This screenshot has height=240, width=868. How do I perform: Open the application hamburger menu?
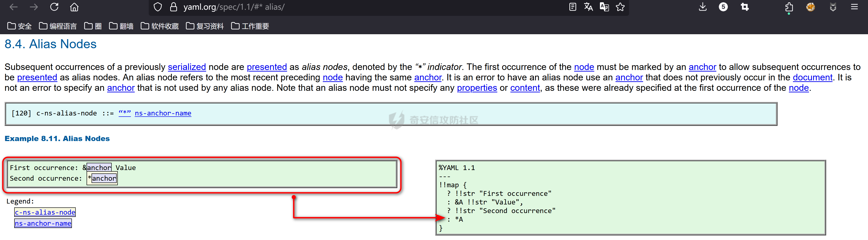pyautogui.click(x=854, y=7)
